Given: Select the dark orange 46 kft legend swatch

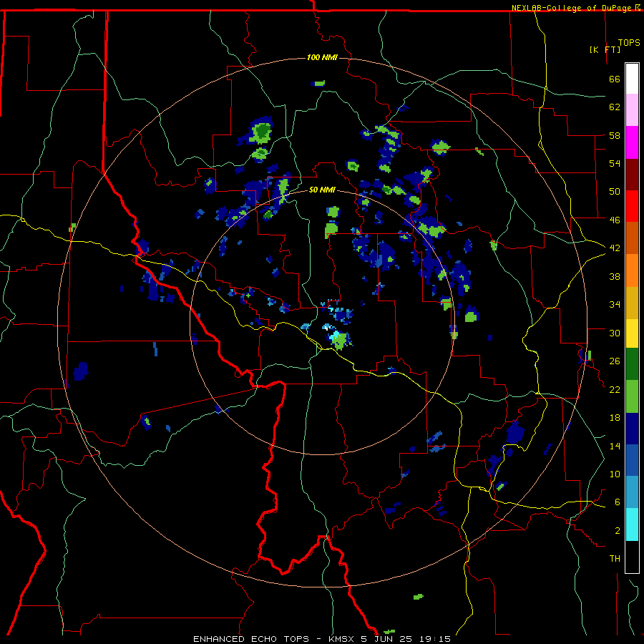Looking at the screenshot, I should (x=632, y=238).
